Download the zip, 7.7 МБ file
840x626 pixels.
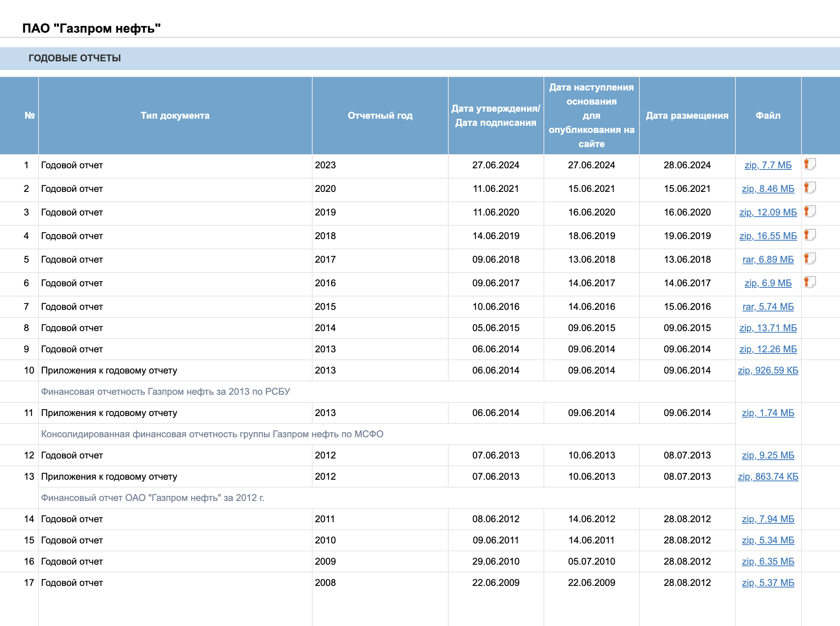[768, 165]
